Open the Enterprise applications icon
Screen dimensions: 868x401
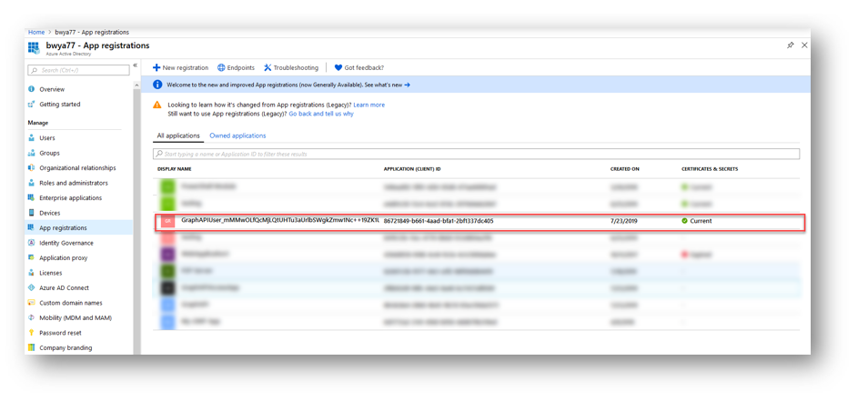pos(32,197)
